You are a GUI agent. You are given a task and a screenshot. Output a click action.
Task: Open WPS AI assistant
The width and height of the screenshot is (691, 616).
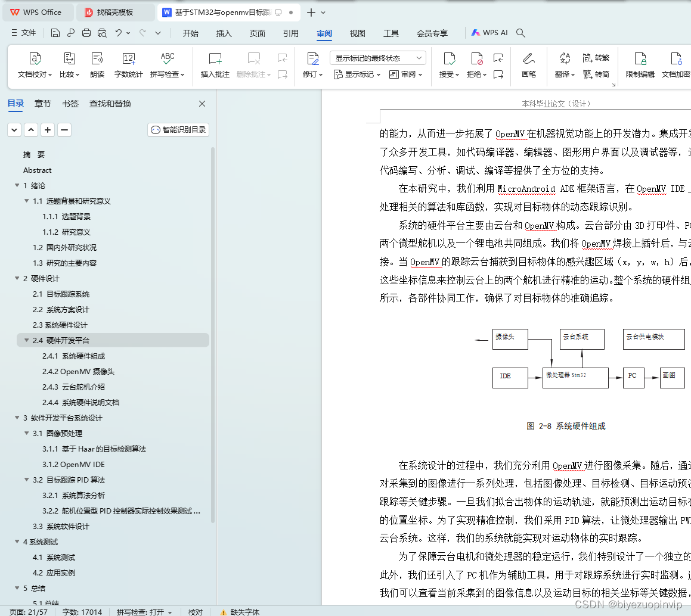tap(489, 33)
